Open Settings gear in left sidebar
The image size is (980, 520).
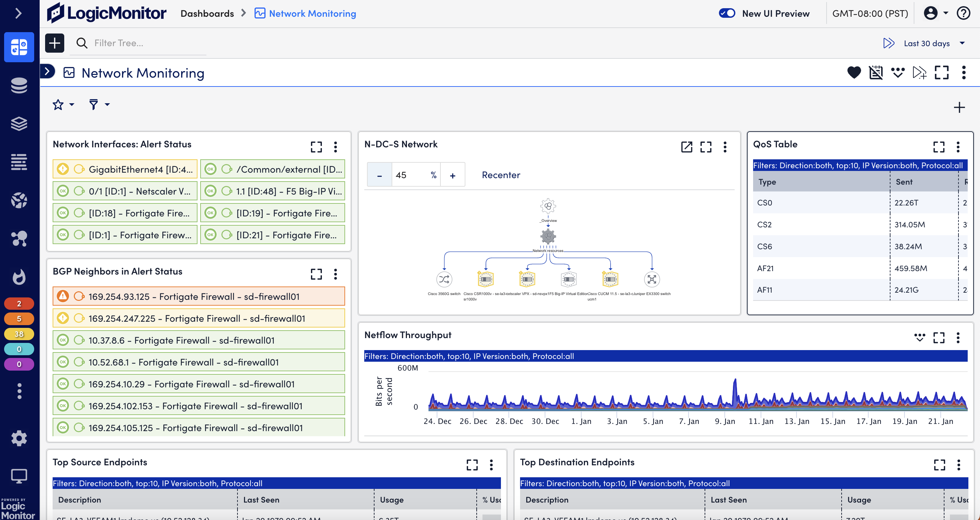point(19,438)
